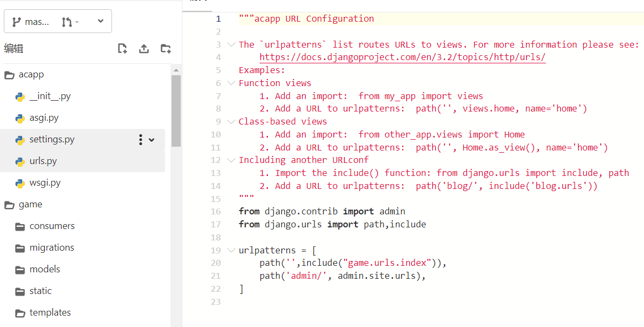The image size is (644, 327).
Task: Expand the chevron next to settings.py
Action: 152,140
